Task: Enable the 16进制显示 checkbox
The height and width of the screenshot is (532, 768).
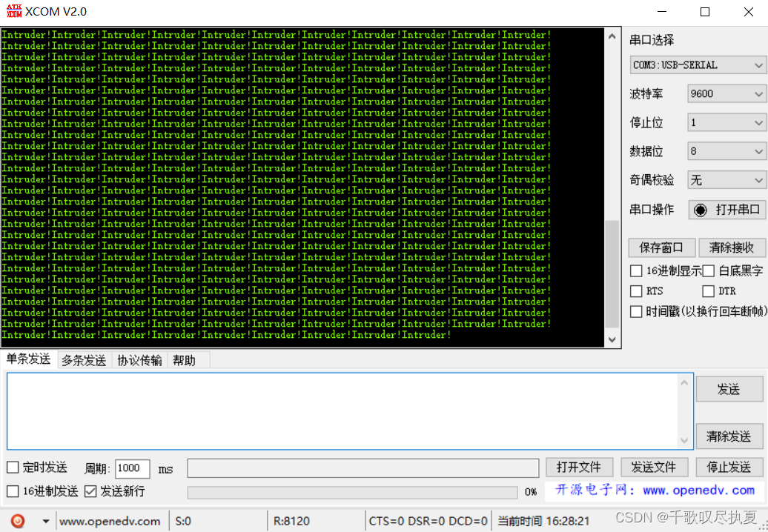Action: pos(636,270)
